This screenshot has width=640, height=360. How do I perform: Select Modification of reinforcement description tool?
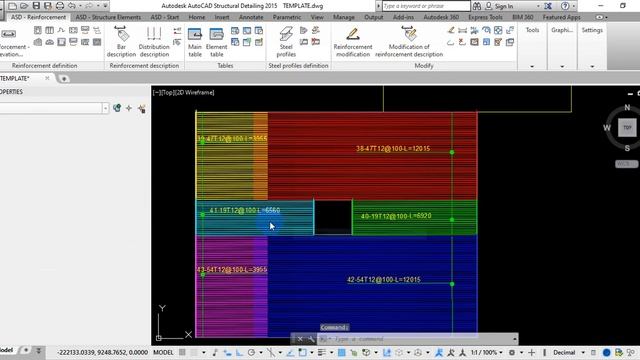click(x=409, y=42)
